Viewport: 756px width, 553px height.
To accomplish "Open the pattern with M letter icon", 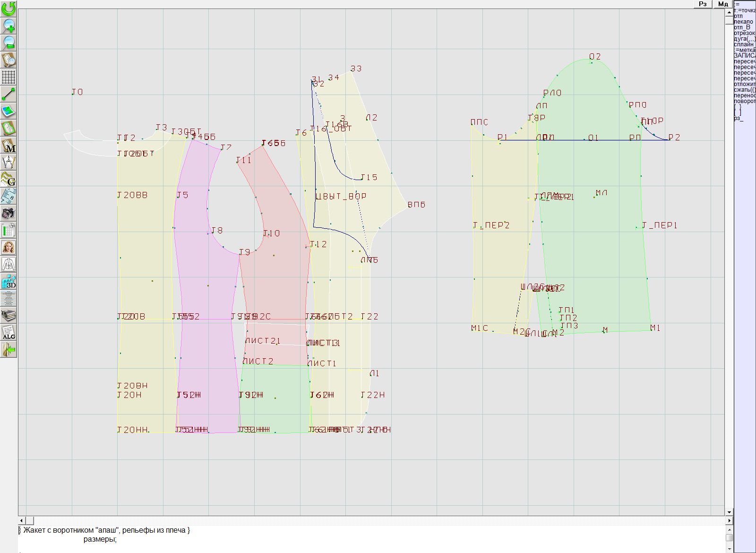I will (x=9, y=145).
